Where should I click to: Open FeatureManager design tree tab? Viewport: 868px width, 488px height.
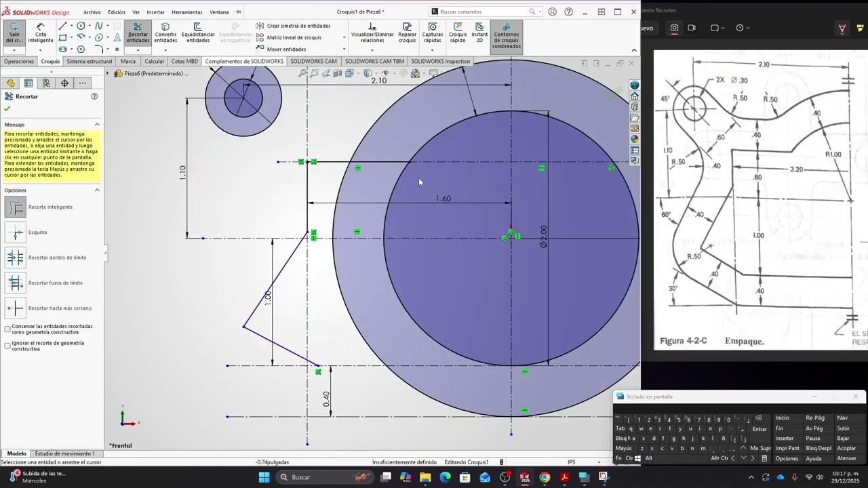tap(10, 83)
